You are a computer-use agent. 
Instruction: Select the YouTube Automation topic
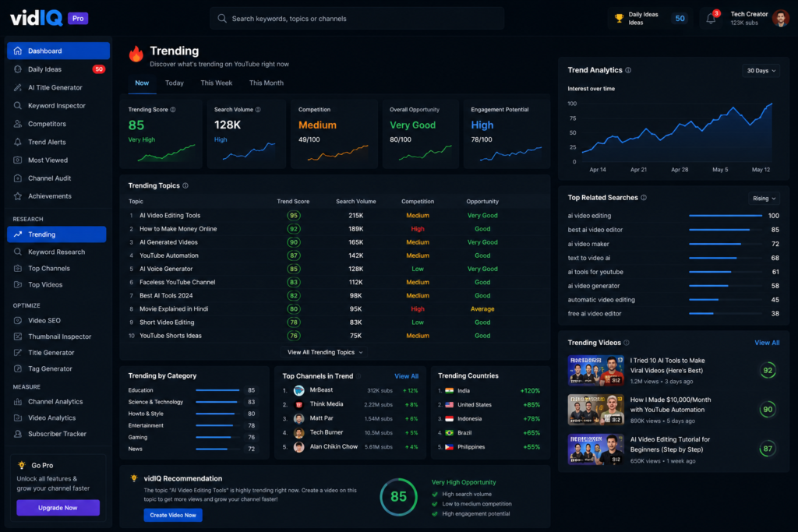pyautogui.click(x=335, y=255)
